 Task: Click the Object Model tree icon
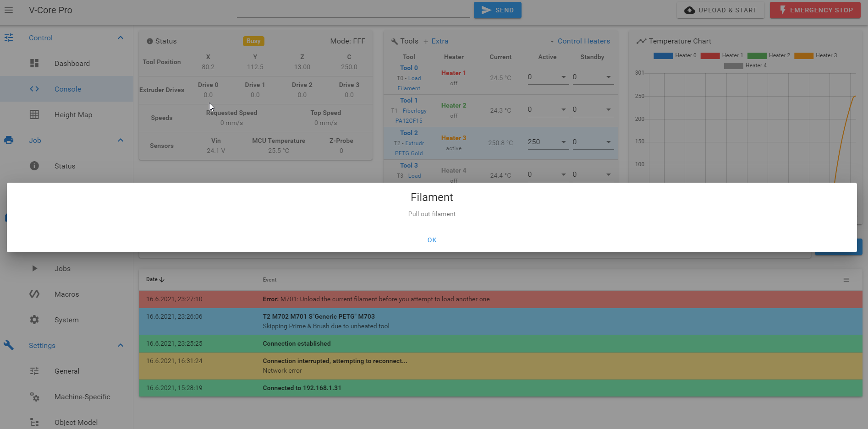[x=34, y=422]
